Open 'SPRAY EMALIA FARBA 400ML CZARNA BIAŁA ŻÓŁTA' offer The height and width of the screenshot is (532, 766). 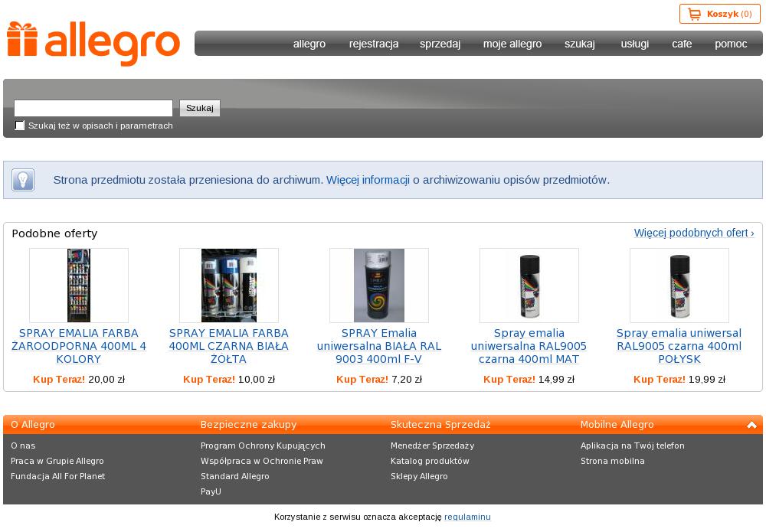(x=229, y=346)
